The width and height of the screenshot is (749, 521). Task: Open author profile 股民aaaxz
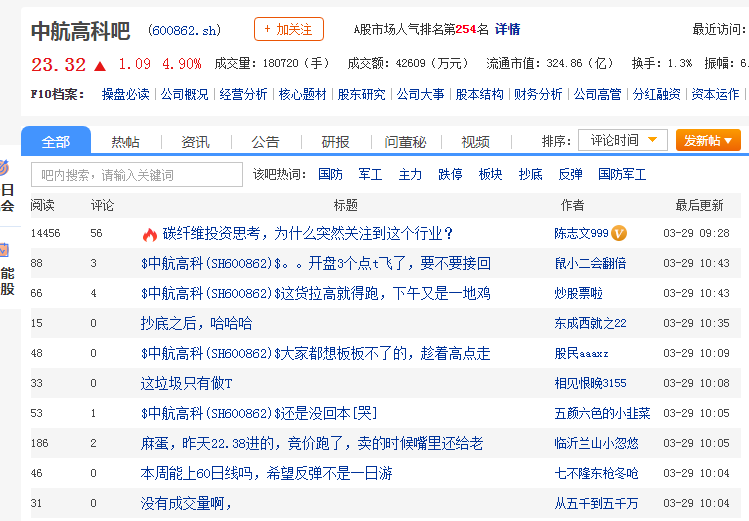coord(581,353)
